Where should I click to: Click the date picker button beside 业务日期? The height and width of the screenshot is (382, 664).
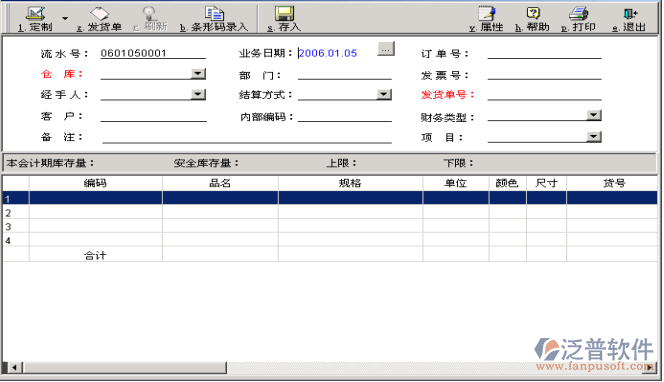pyautogui.click(x=386, y=49)
